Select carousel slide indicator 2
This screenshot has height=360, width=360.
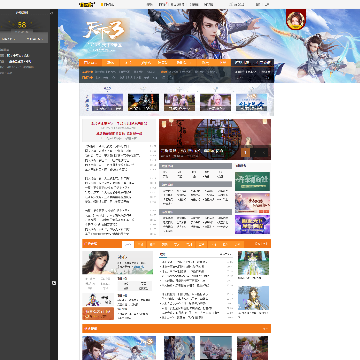[x=255, y=152]
